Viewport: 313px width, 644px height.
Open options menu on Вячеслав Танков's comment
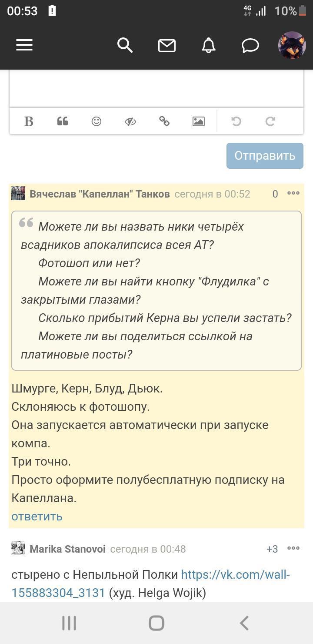click(x=293, y=193)
